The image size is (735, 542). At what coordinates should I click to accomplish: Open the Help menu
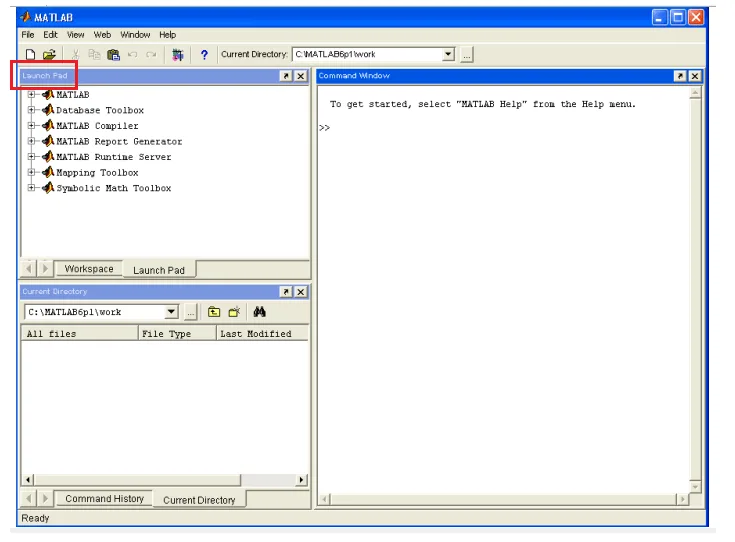[x=167, y=35]
